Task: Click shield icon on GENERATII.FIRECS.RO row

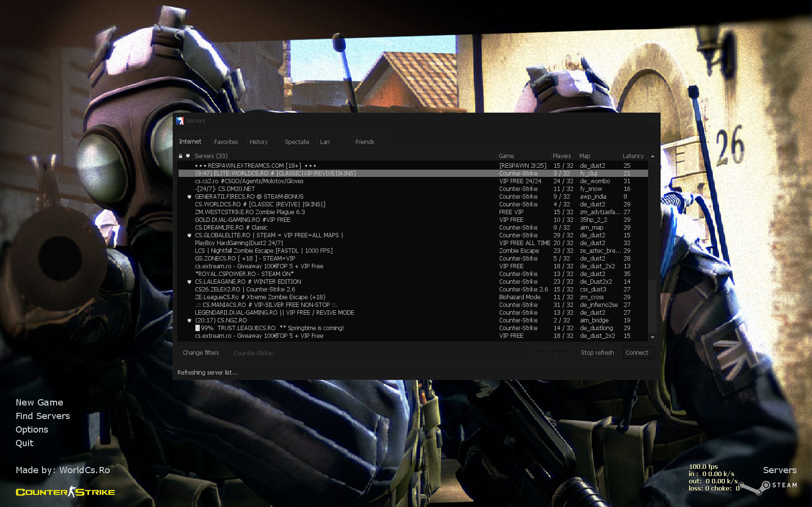Action: [x=190, y=197]
